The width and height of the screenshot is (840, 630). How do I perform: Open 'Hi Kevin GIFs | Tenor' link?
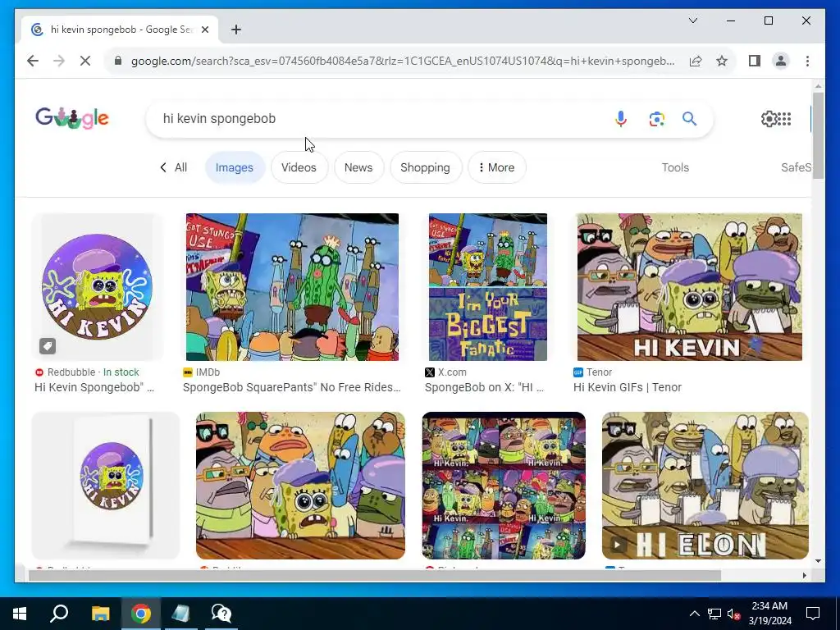628,387
